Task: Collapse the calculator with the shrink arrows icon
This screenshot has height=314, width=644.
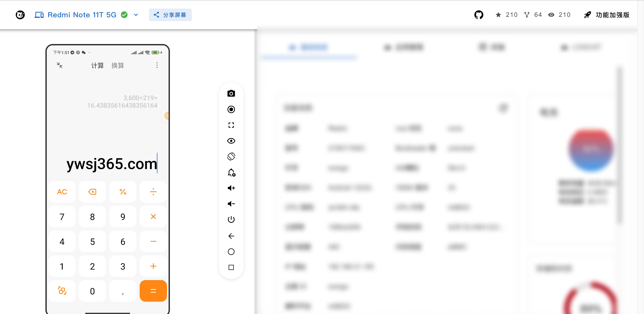Action: 60,65
